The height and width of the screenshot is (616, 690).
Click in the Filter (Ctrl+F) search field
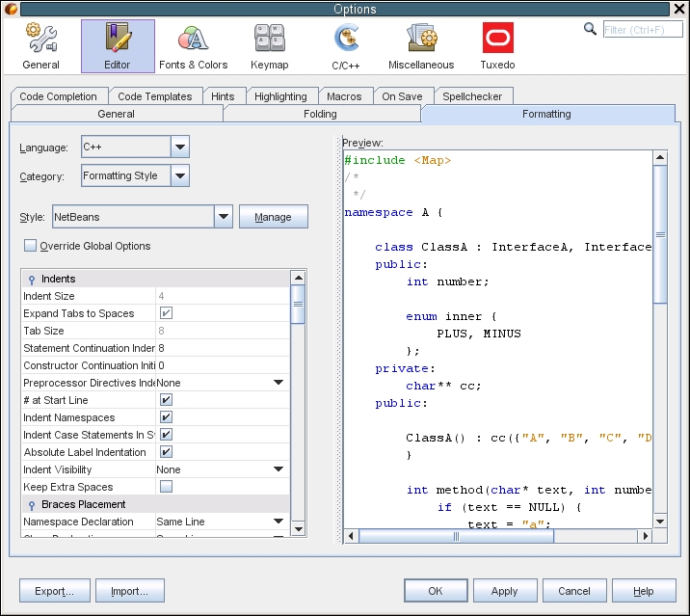pyautogui.click(x=643, y=30)
